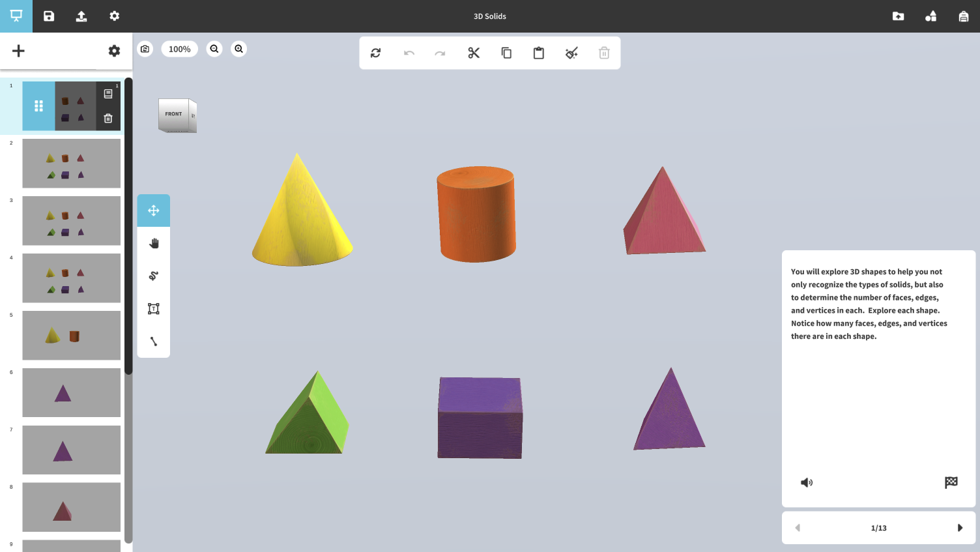Image resolution: width=980 pixels, height=552 pixels.
Task: Open slide panel settings gear
Action: point(114,51)
